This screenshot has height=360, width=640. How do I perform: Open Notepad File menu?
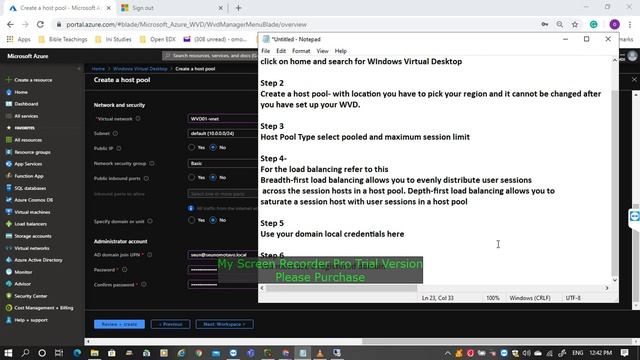pyautogui.click(x=266, y=51)
